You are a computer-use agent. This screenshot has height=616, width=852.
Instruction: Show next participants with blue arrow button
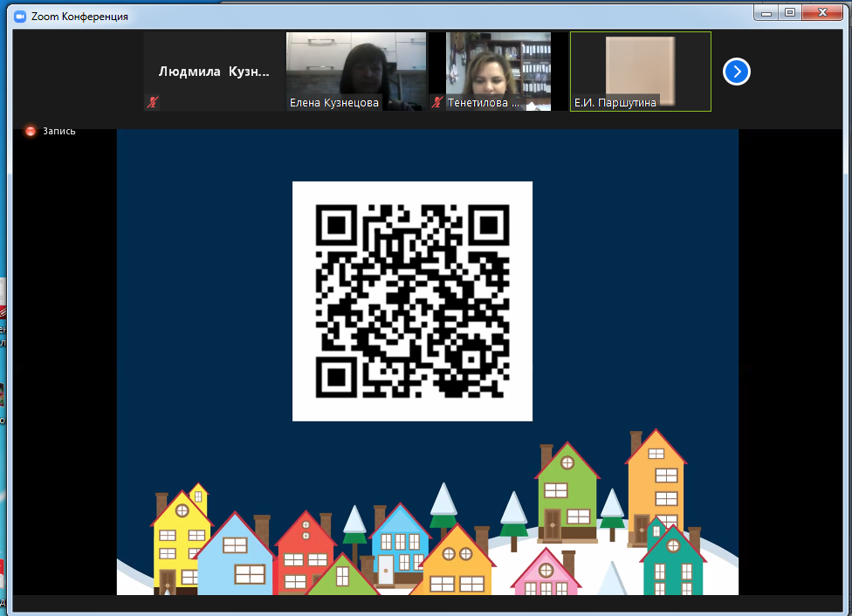737,72
